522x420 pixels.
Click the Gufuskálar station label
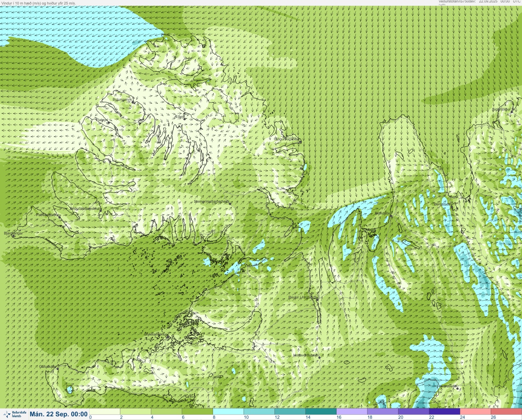click(x=47, y=366)
